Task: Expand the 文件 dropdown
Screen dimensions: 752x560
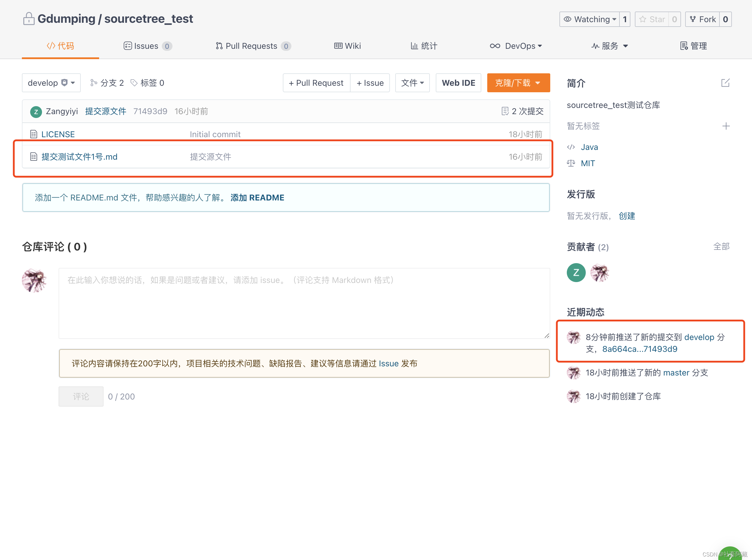Action: point(412,83)
